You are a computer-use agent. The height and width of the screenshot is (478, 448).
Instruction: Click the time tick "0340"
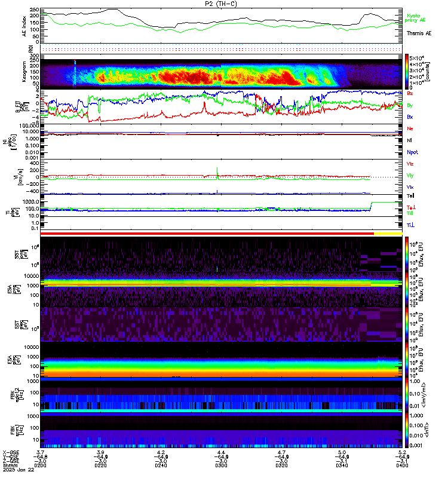click(x=342, y=465)
